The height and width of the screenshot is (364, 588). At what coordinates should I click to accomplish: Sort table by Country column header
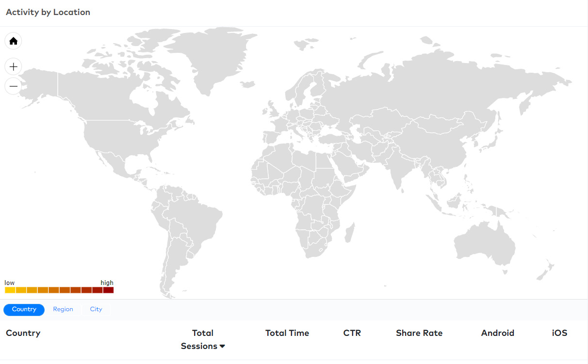pos(23,333)
